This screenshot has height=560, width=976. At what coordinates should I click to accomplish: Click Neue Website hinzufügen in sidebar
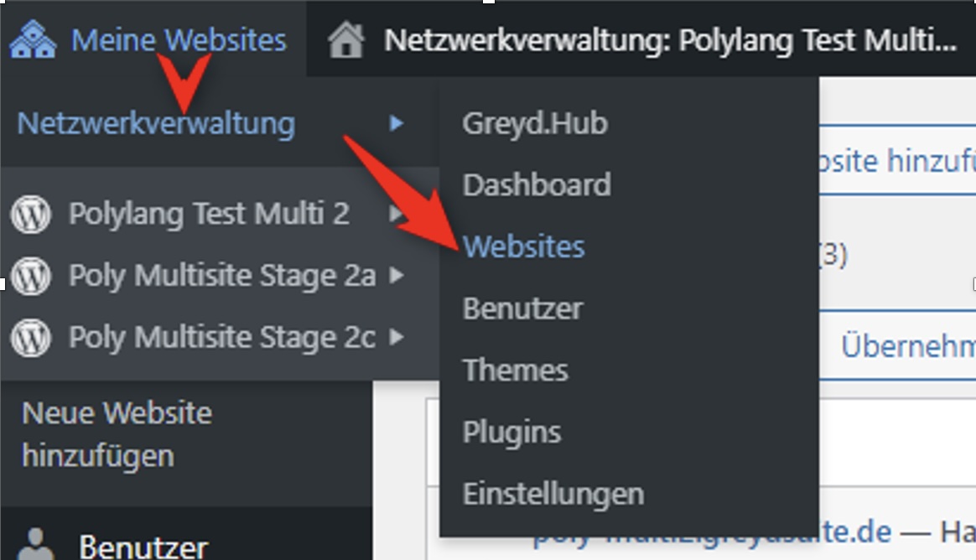pos(117,434)
